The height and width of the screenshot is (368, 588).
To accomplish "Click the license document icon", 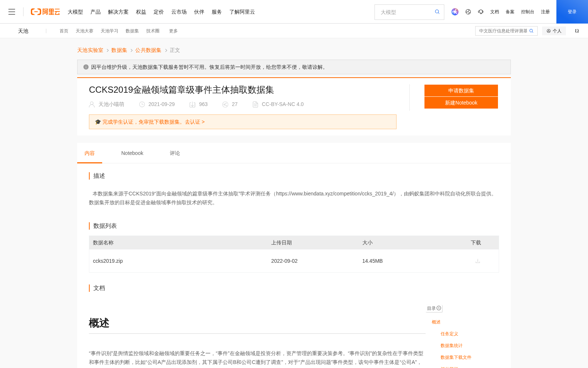I will pos(255,105).
